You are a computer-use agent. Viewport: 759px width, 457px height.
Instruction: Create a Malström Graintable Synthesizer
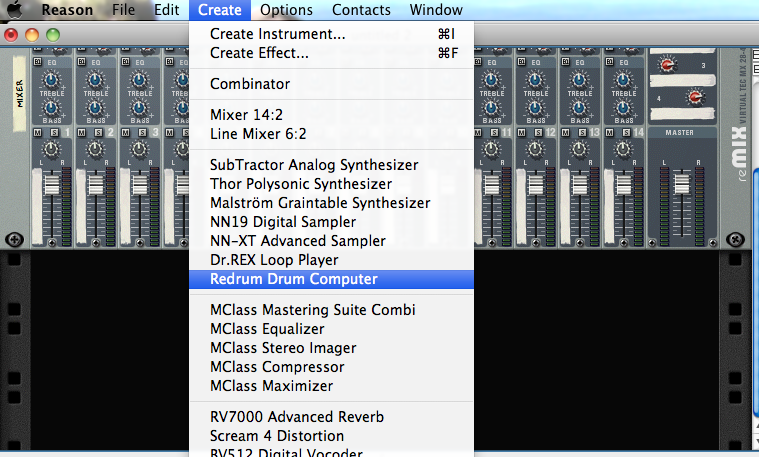click(332, 203)
